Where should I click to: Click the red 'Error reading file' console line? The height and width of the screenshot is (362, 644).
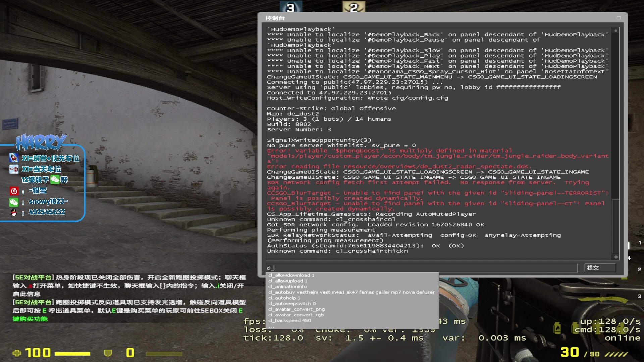click(399, 167)
